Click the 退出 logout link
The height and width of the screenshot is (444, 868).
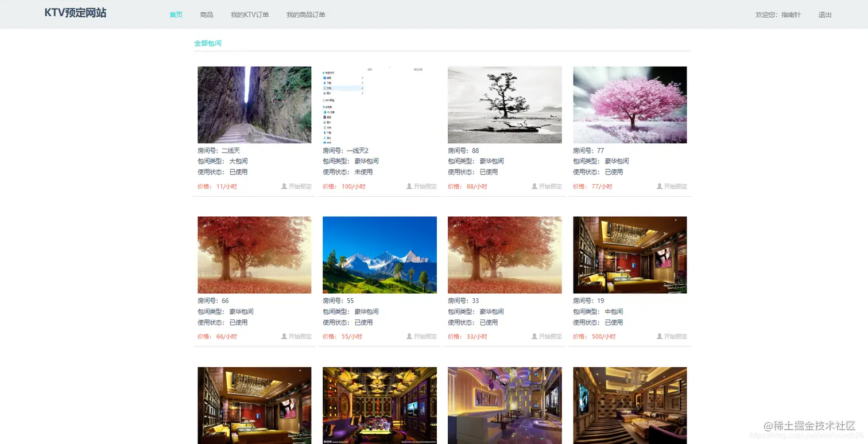825,15
